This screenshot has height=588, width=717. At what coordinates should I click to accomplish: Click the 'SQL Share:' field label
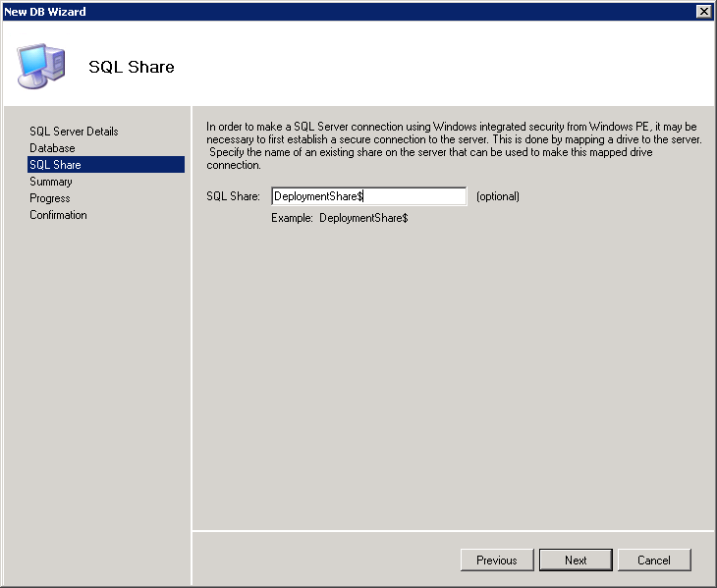233,196
